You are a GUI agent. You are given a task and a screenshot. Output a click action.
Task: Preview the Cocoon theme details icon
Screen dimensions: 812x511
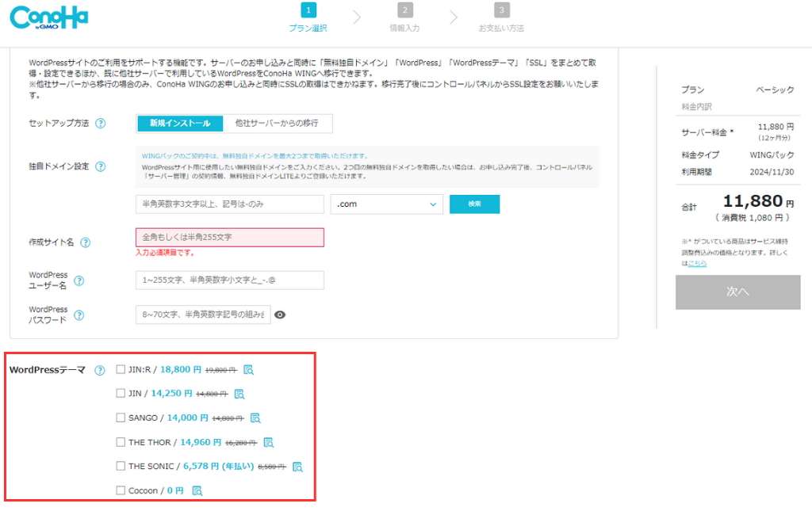[x=197, y=491]
